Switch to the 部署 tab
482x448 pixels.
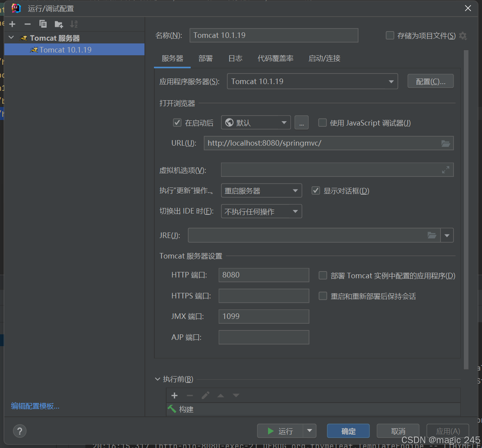(x=206, y=58)
